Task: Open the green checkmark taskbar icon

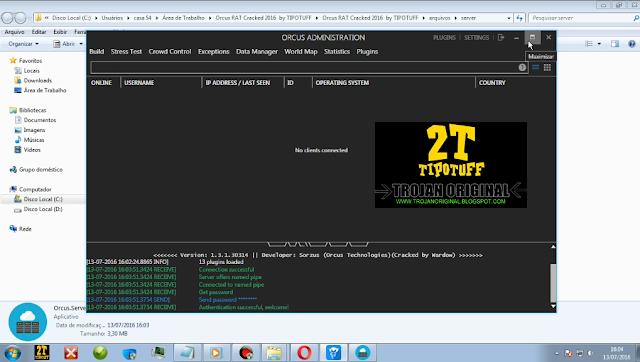Action: pyautogui.click(x=100, y=352)
